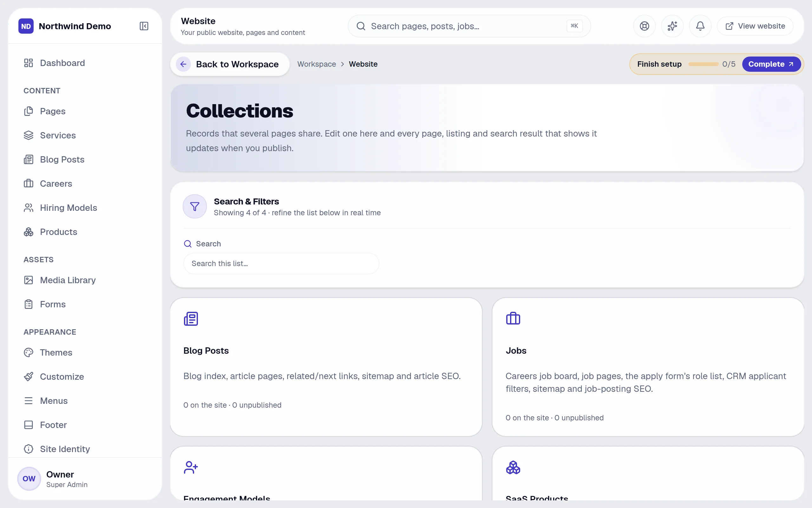Click the Engagement Models user-plus icon
812x508 pixels.
[x=191, y=467]
